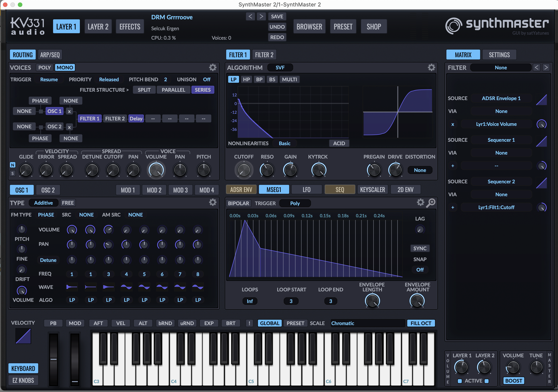Switch to the LAYER 2 tab
The image size is (558, 392).
98,26
